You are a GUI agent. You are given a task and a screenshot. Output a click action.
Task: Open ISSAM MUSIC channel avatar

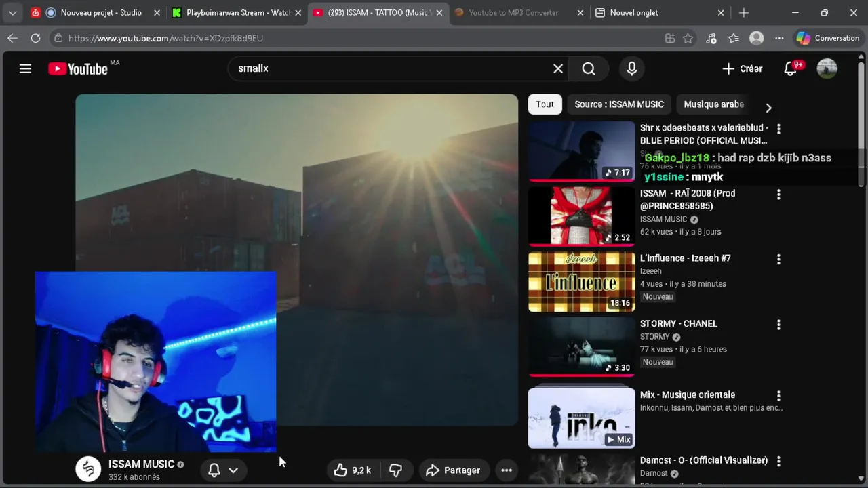coord(88,469)
